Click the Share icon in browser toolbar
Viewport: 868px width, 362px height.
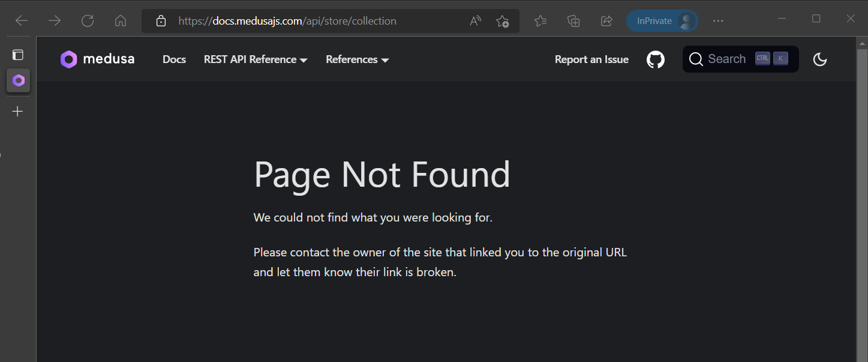606,21
